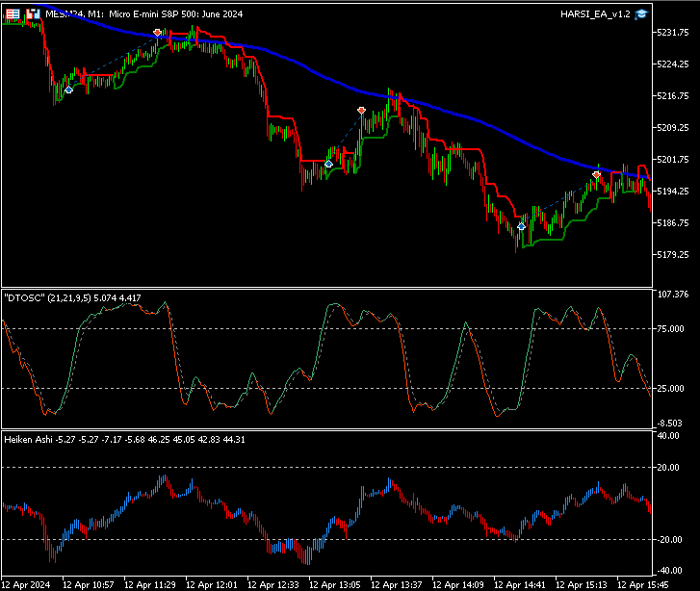Click the 12 Apr 15:13 time label
Image resolution: width=700 pixels, height=591 pixels.
[582, 585]
